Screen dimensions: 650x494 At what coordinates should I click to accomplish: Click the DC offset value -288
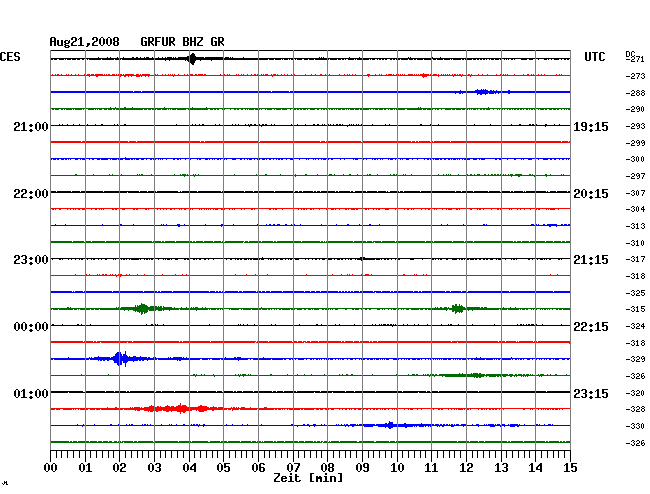click(635, 93)
